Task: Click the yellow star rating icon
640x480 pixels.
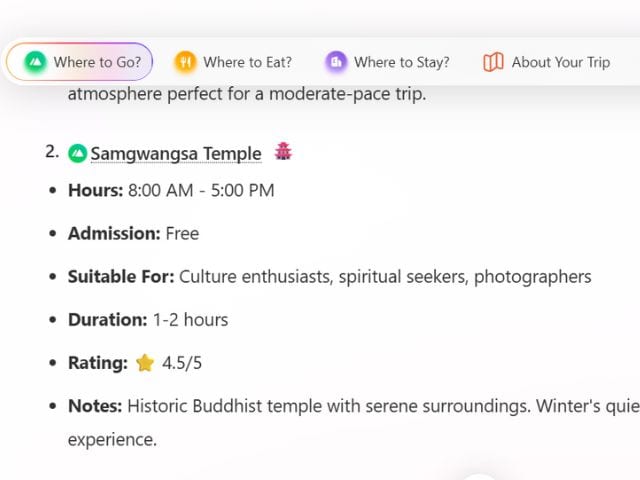Action: [145, 363]
